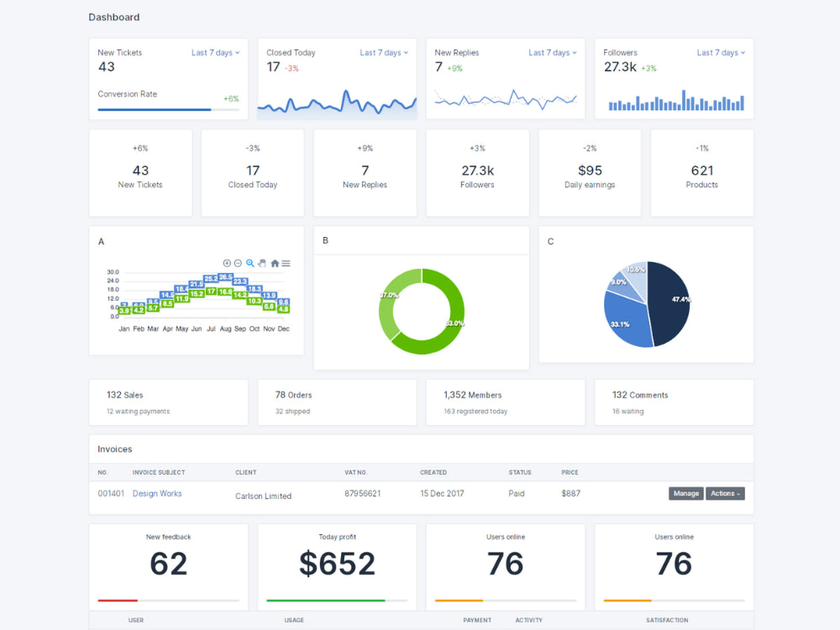
Task: Click the Invoices section heading
Action: (114, 449)
